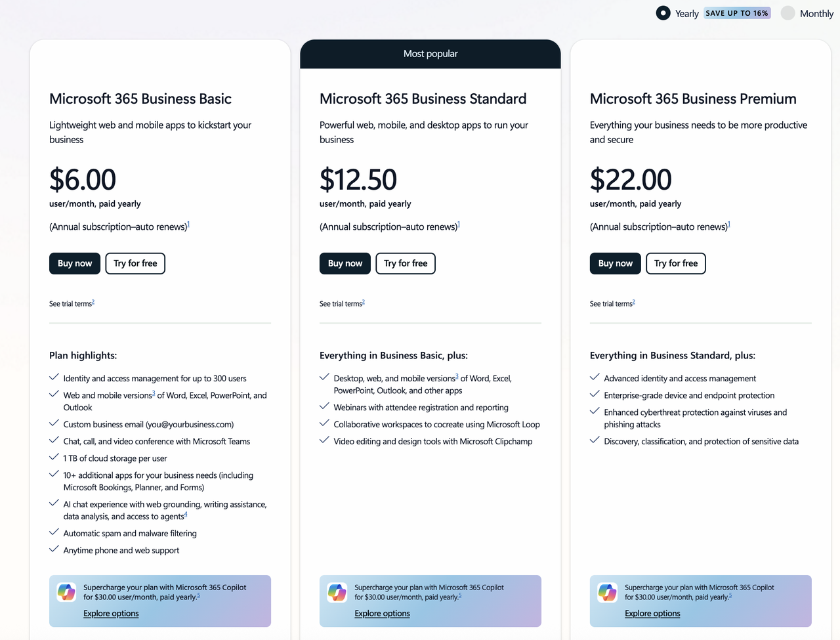This screenshot has width=840, height=640.
Task: Click Copilot icon in Business Basic card
Action: pyautogui.click(x=66, y=592)
